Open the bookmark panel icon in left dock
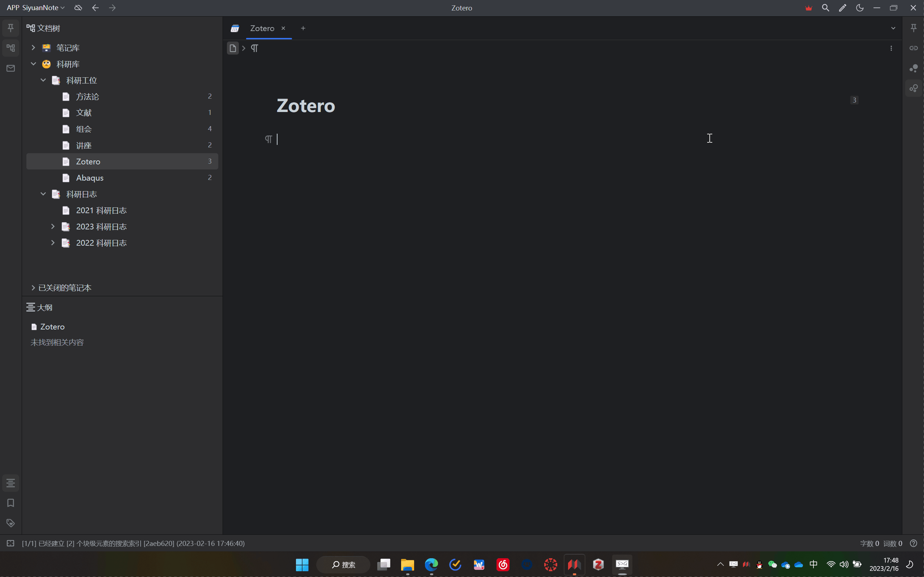 click(x=11, y=503)
